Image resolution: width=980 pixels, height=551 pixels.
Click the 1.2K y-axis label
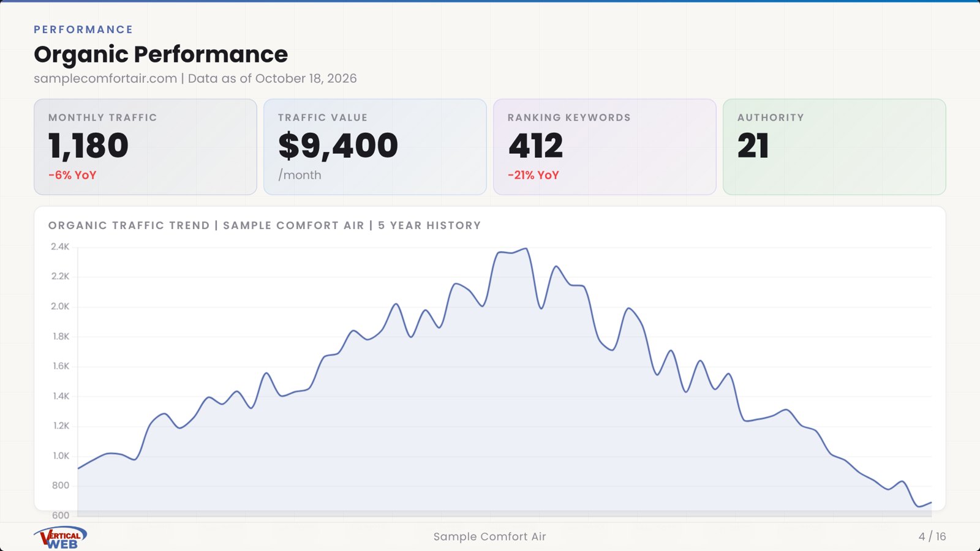coord(61,425)
